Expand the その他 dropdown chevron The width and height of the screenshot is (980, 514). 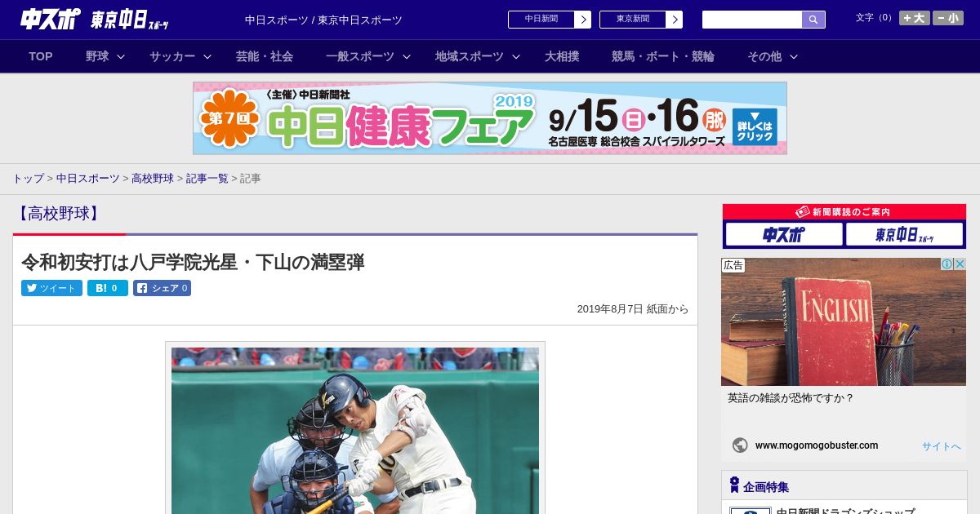794,56
